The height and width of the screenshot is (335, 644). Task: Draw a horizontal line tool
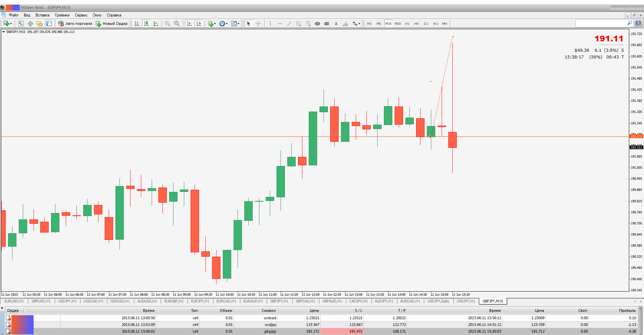[280, 24]
